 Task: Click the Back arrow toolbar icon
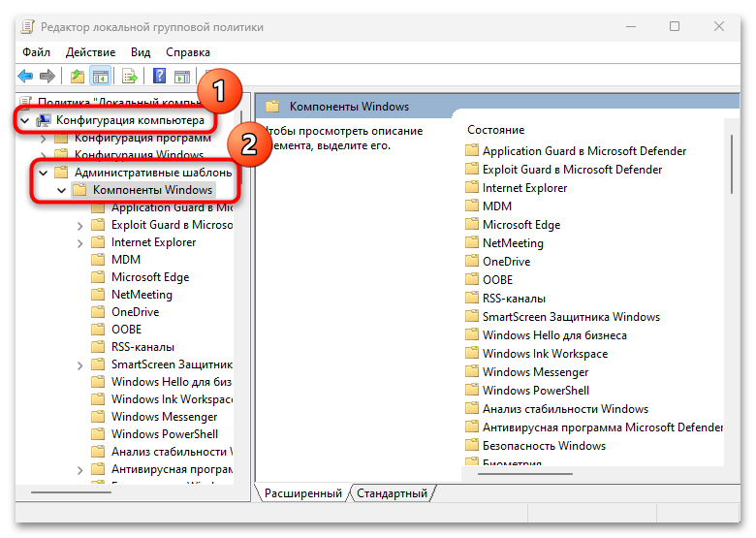click(x=25, y=76)
